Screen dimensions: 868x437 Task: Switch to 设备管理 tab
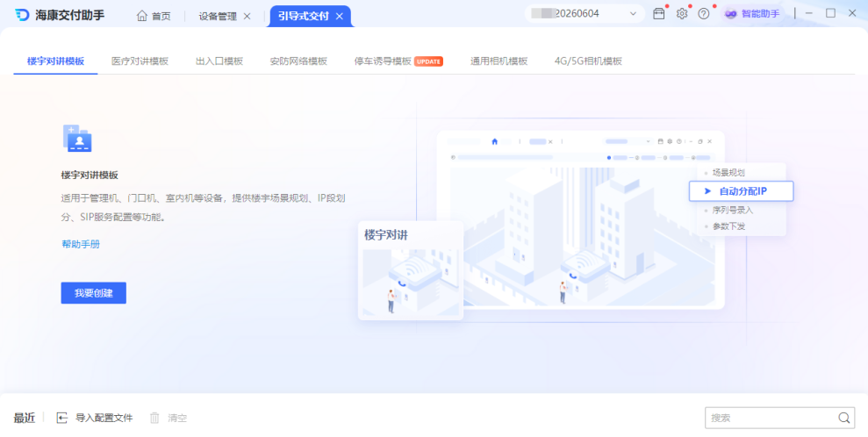[x=218, y=17]
